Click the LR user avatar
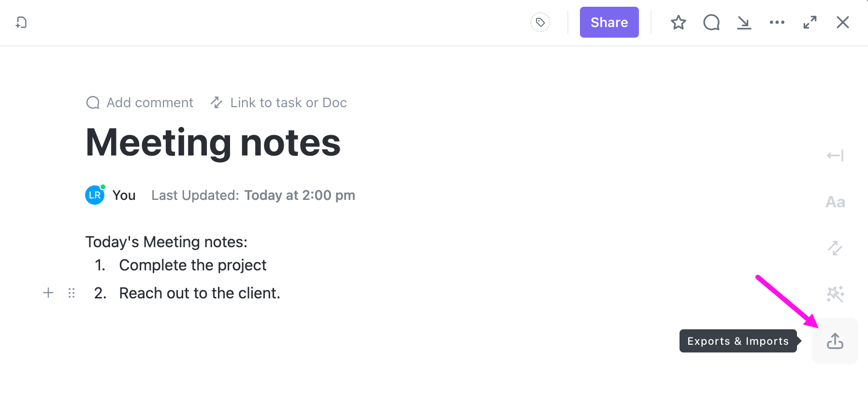 tap(95, 195)
